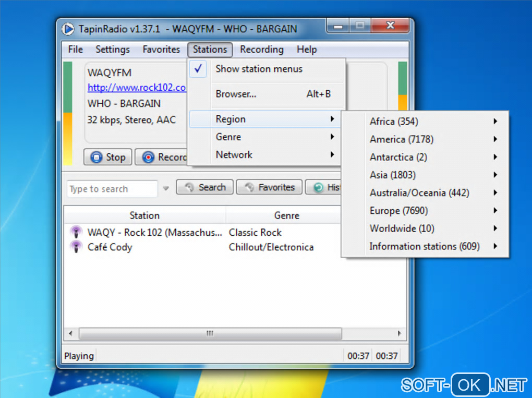Viewport: 532px width, 398px height.
Task: Click the WHO - BARGAIN track text
Action: [x=124, y=103]
